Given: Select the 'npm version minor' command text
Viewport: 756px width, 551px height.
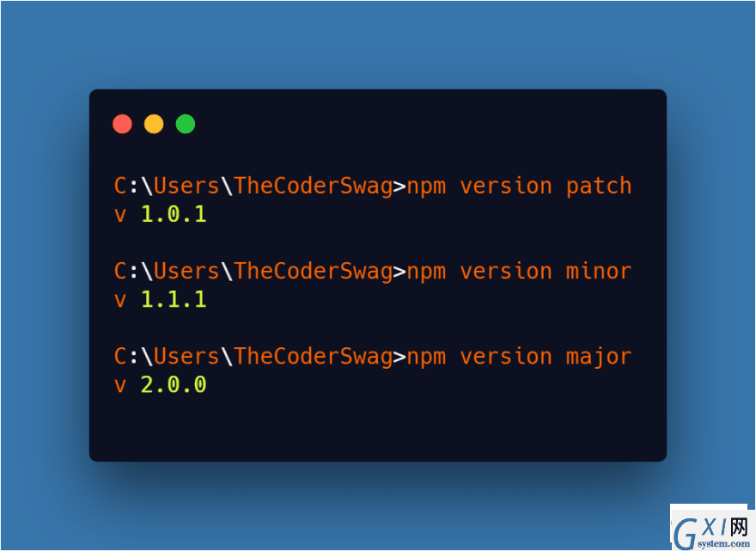Looking at the screenshot, I should click(x=519, y=272).
